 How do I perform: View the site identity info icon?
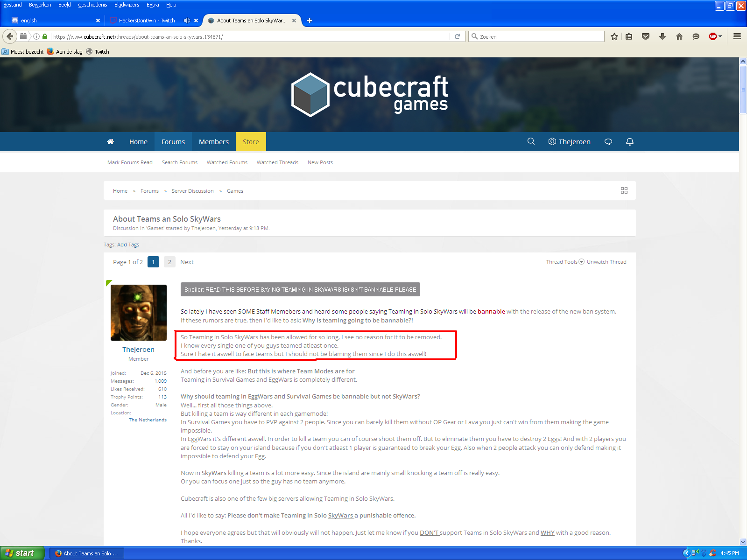pos(36,36)
